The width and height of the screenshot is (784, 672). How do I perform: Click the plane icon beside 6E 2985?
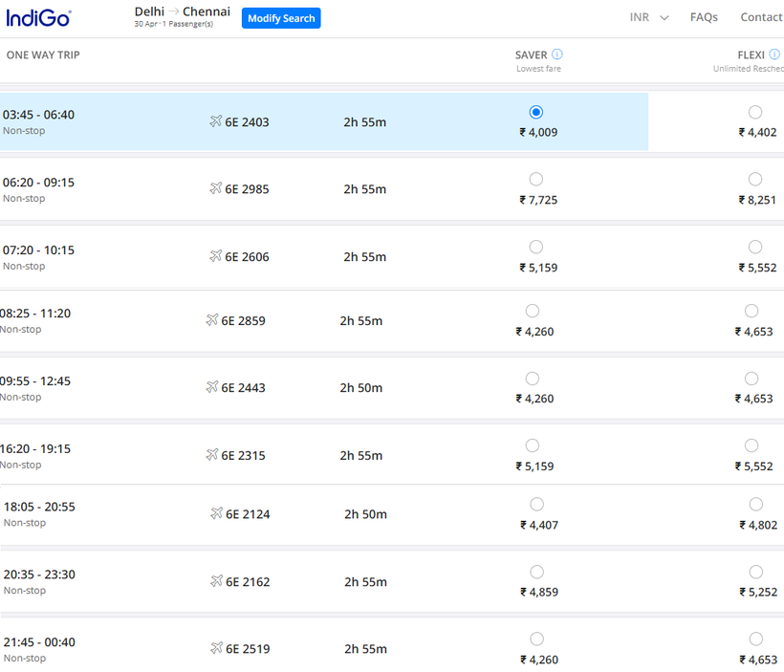pos(215,188)
